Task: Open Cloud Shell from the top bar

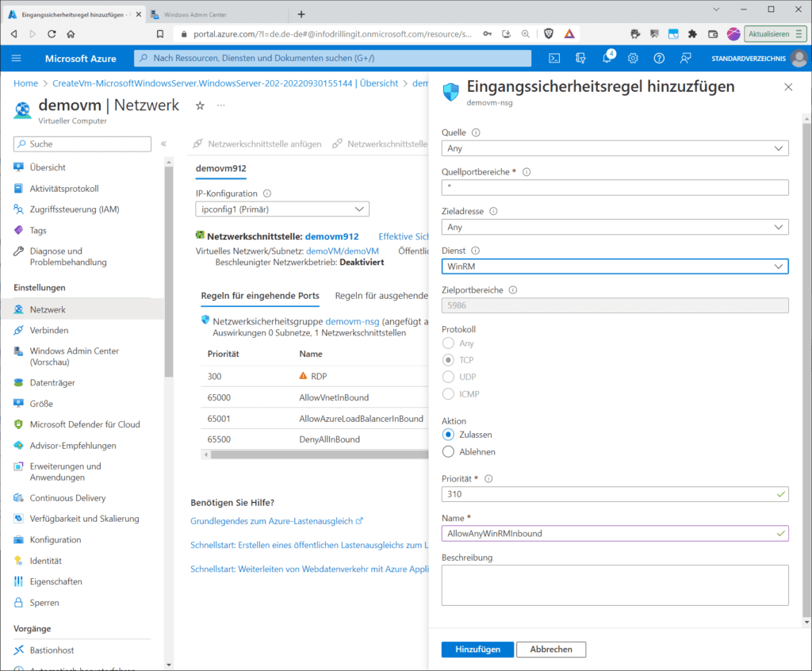Action: coord(554,58)
